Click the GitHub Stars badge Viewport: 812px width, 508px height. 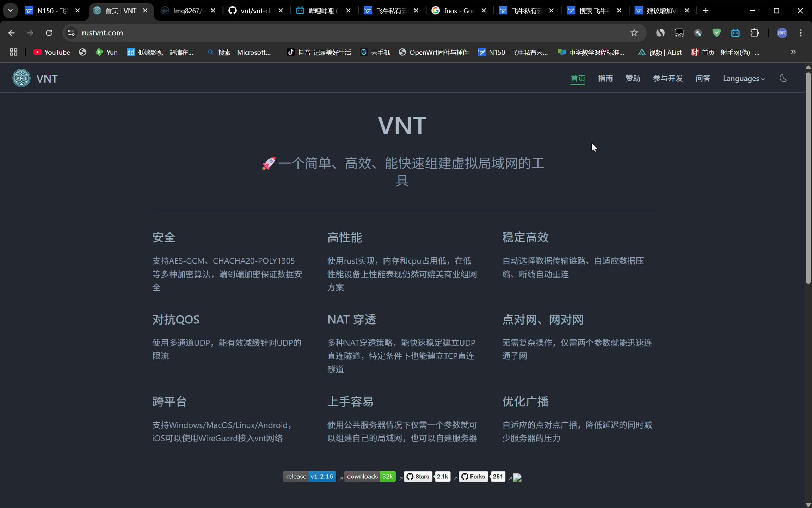418,477
